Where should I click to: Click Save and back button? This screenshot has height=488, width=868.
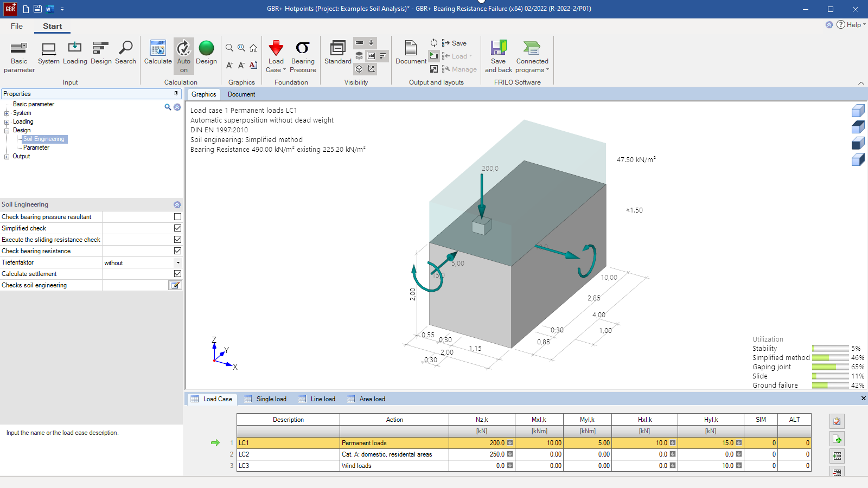coord(498,56)
